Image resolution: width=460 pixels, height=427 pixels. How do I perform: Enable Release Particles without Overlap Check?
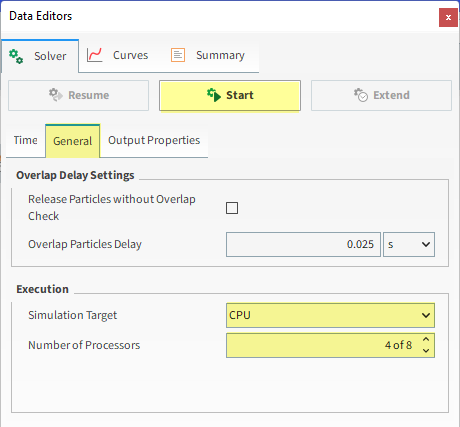tap(232, 208)
